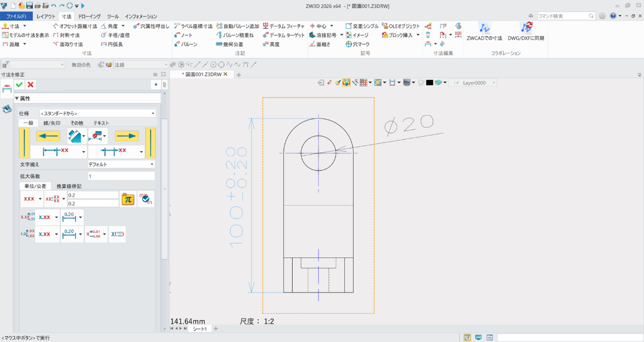Viewport: 644px width, 342px height.
Task: Open the tolerance type XX±XX dropdown
Action: point(55,199)
